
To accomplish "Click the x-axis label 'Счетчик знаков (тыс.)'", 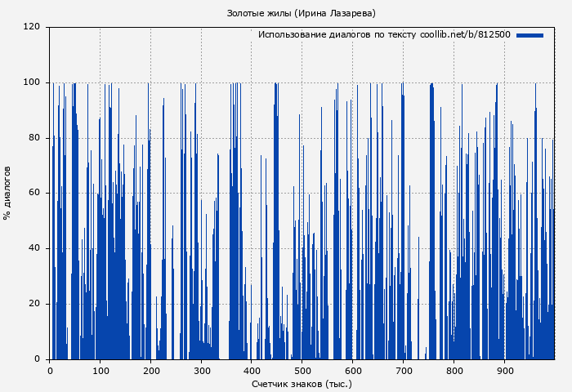I will pos(302,383).
